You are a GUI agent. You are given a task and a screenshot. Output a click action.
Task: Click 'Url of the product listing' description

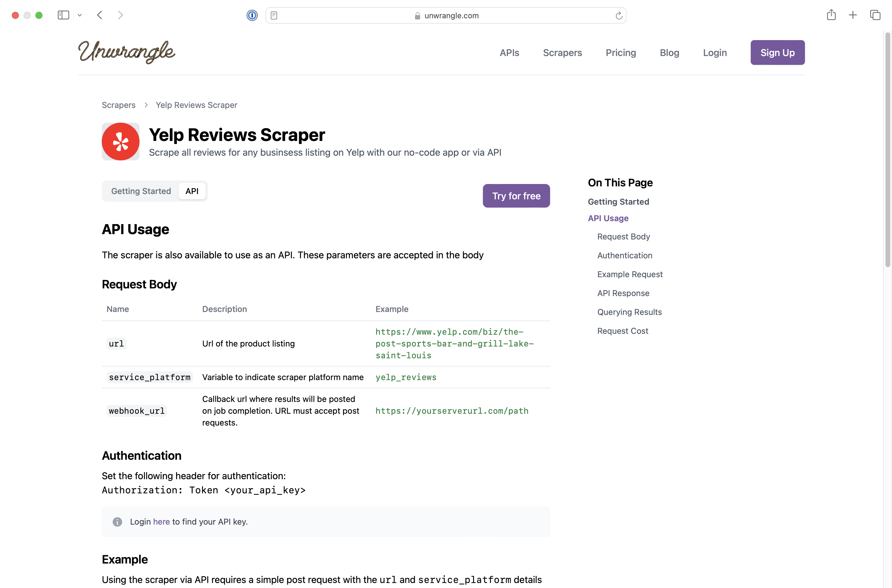(248, 344)
